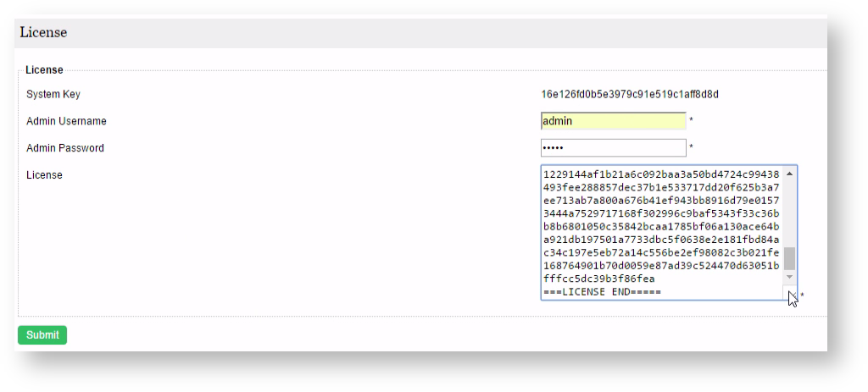868x392 pixels.
Task: Click the License field label
Action: point(44,175)
